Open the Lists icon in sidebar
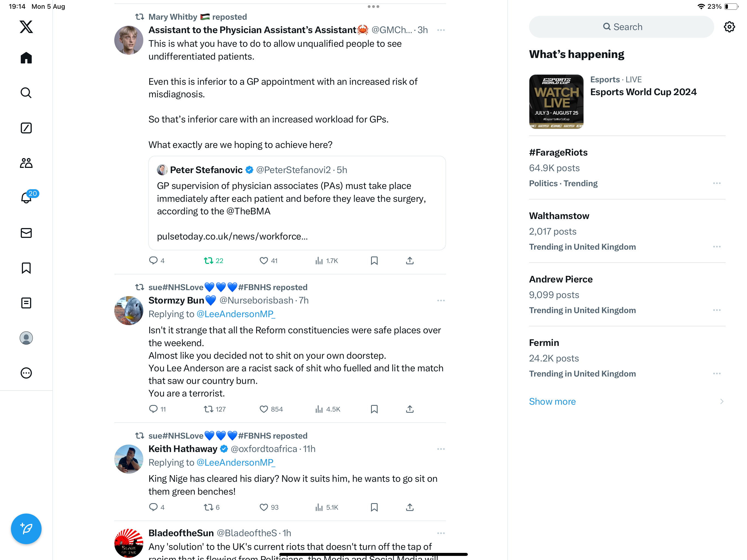The height and width of the screenshot is (560, 747). 26,303
